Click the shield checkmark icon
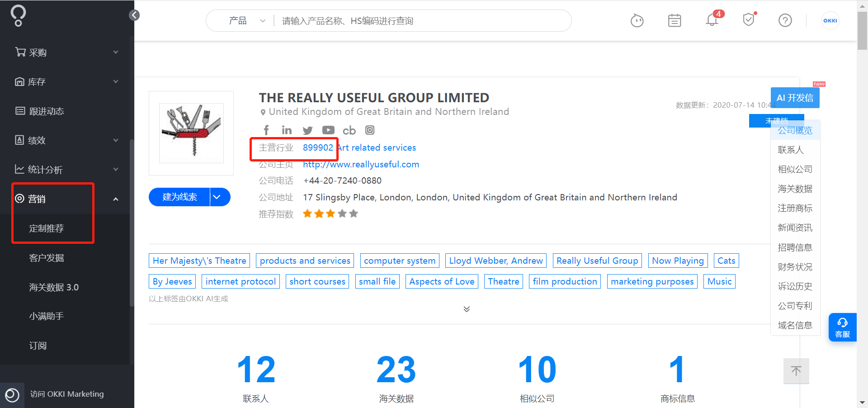868x408 pixels. coord(749,19)
